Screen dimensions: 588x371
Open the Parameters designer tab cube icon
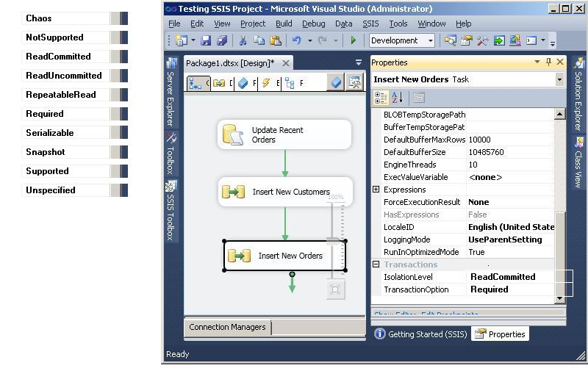coord(243,83)
